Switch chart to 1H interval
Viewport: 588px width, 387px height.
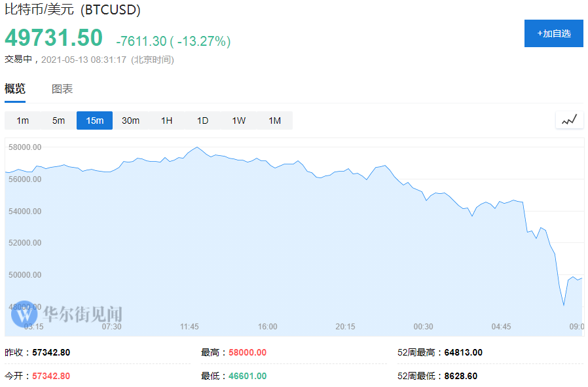[166, 120]
